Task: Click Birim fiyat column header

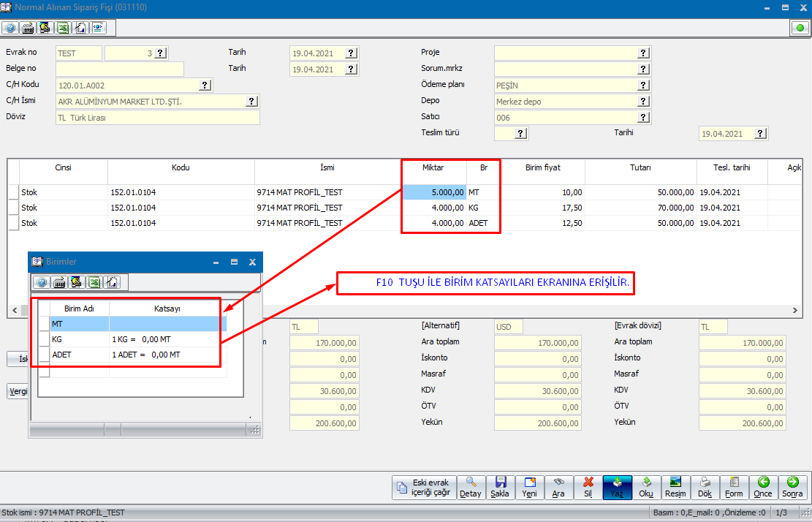Action: pyautogui.click(x=543, y=168)
